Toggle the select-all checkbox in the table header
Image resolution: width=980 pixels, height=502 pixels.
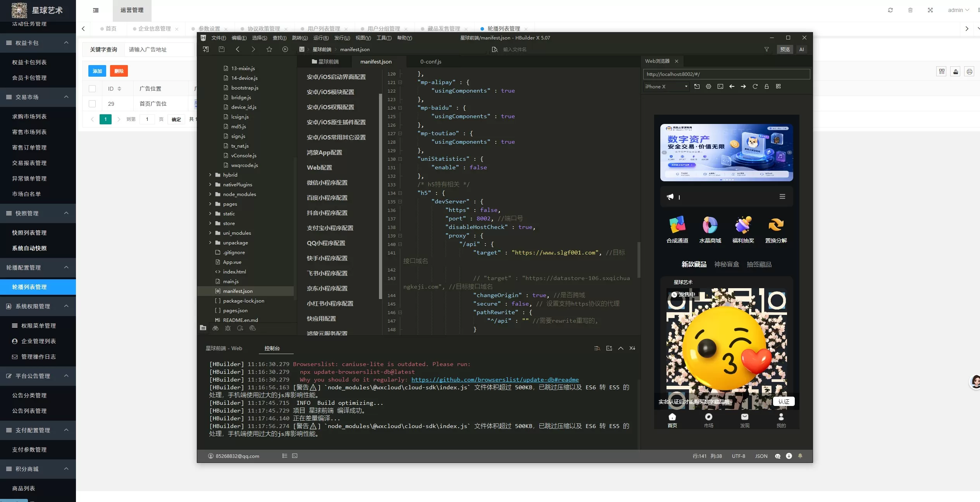pos(92,89)
